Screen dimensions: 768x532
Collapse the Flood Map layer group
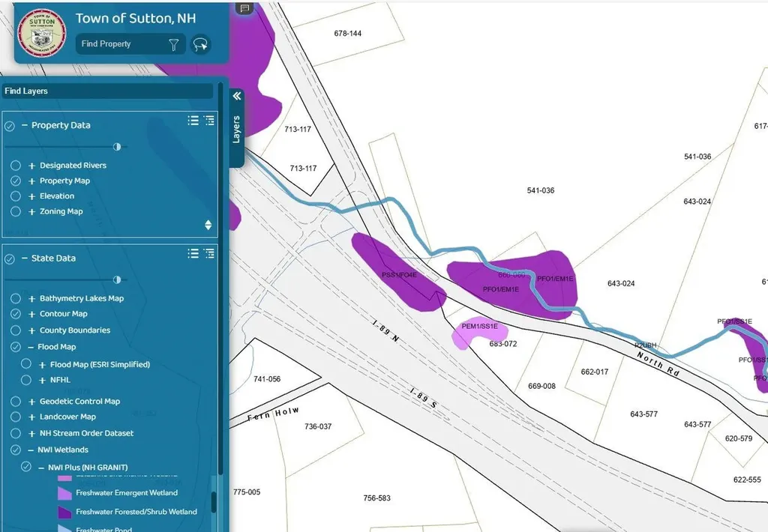coord(31,348)
